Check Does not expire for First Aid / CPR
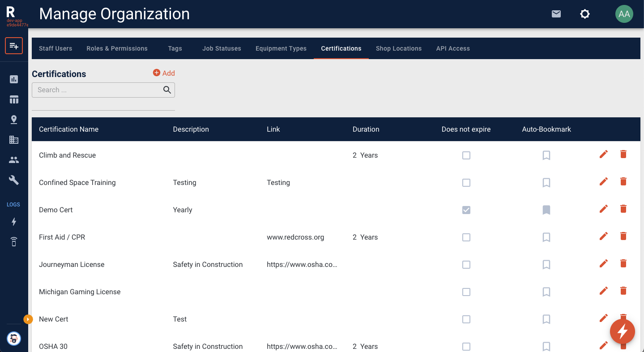This screenshot has height=352, width=644. (466, 237)
